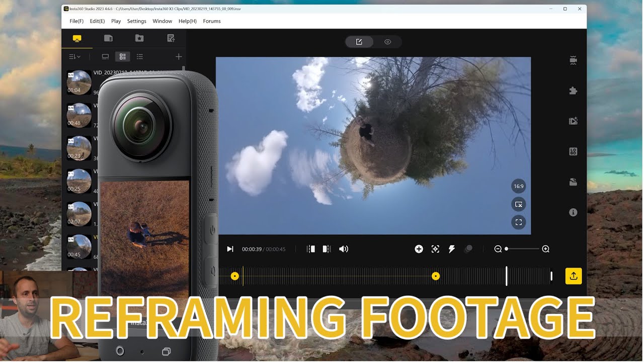The width and height of the screenshot is (644, 362).
Task: Zoom in the timeline
Action: click(x=545, y=249)
